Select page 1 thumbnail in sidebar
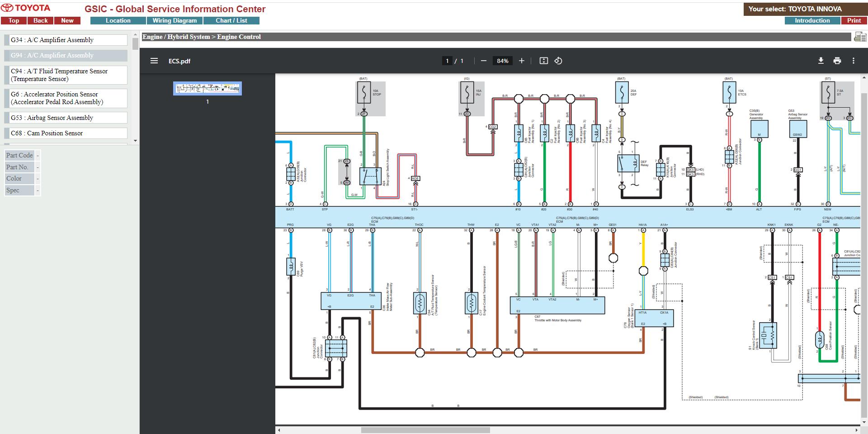The image size is (868, 434). 208,88
